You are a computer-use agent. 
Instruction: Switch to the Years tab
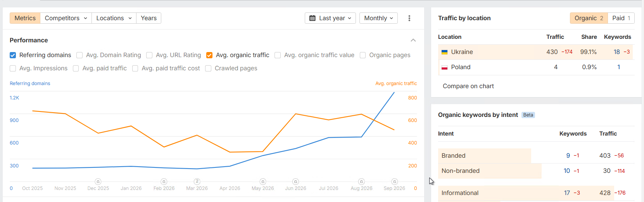(148, 18)
